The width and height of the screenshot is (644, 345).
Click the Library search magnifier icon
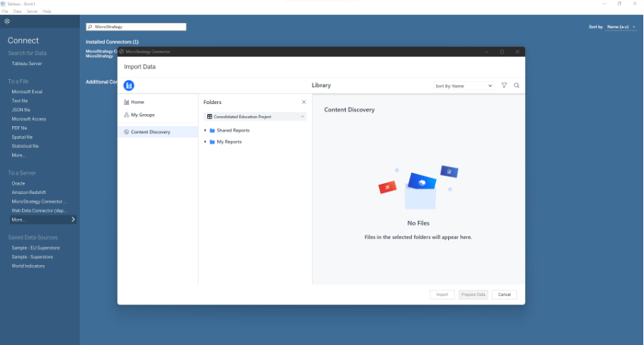(x=516, y=86)
